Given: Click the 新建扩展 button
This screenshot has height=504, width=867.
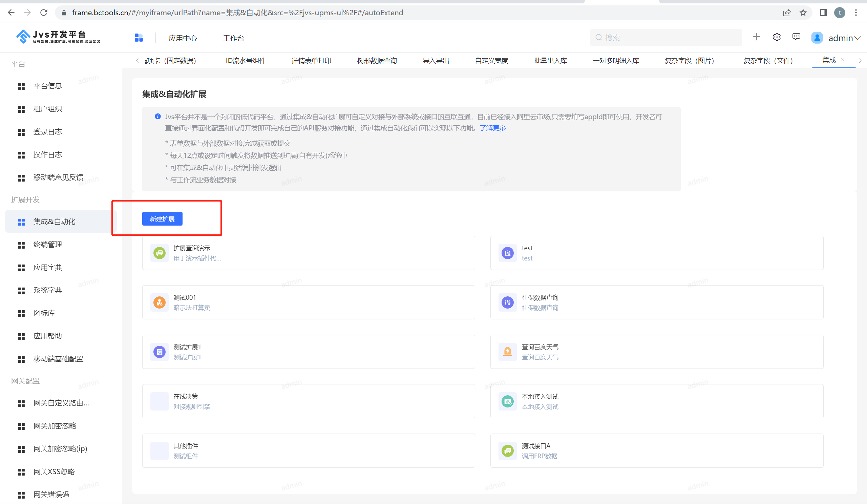Looking at the screenshot, I should click(162, 219).
